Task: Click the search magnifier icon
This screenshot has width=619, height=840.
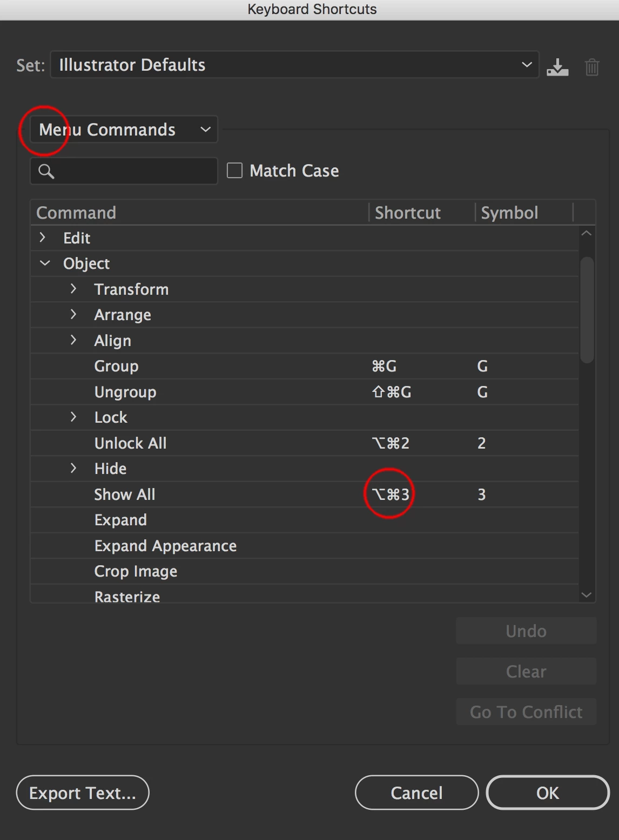Action: (x=46, y=171)
